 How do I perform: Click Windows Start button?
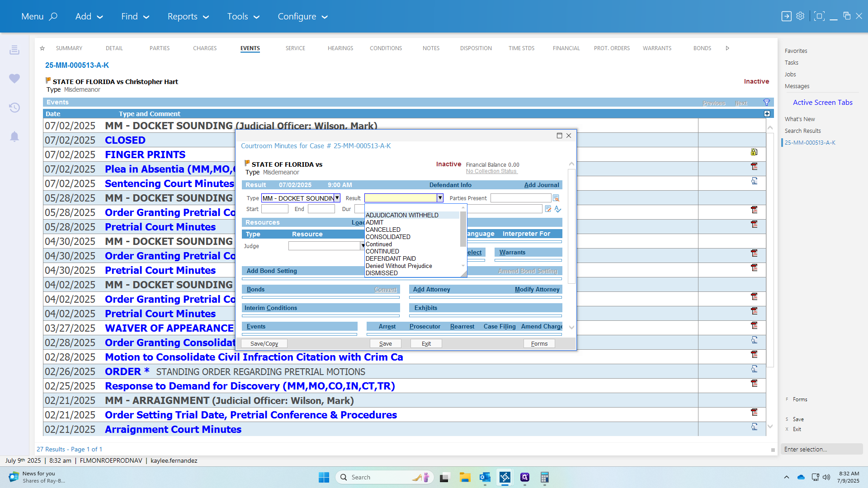[x=324, y=477]
